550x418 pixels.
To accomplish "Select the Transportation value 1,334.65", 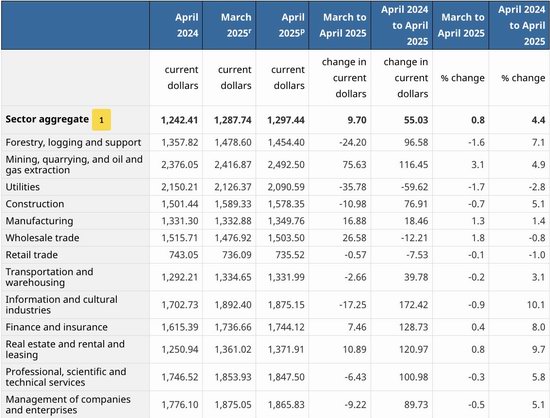I will coord(233,277).
